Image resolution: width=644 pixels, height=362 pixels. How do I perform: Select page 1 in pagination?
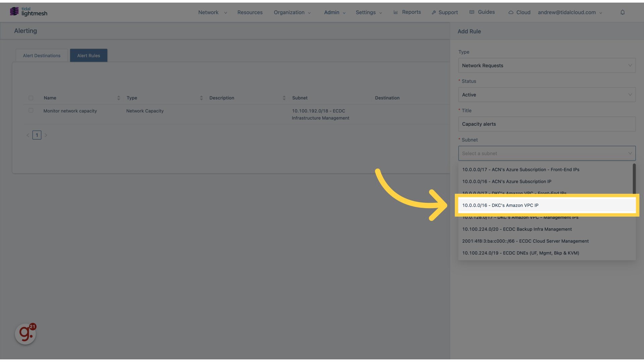pos(37,135)
